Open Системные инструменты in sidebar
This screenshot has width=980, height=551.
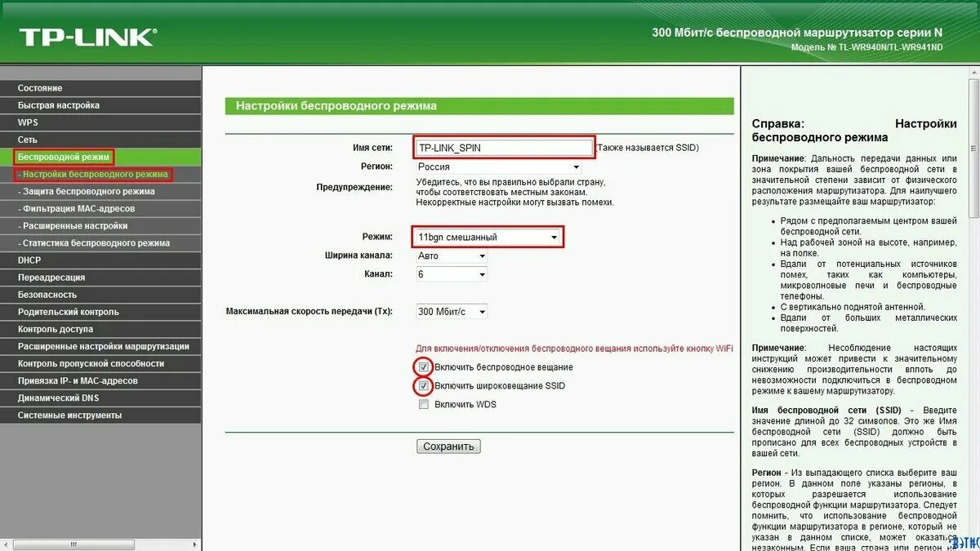(x=100, y=415)
